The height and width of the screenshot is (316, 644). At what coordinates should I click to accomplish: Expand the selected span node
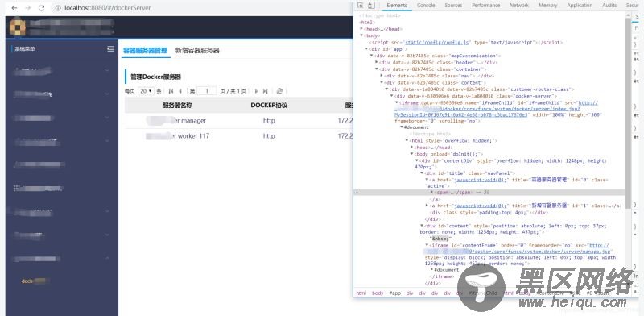(x=431, y=192)
